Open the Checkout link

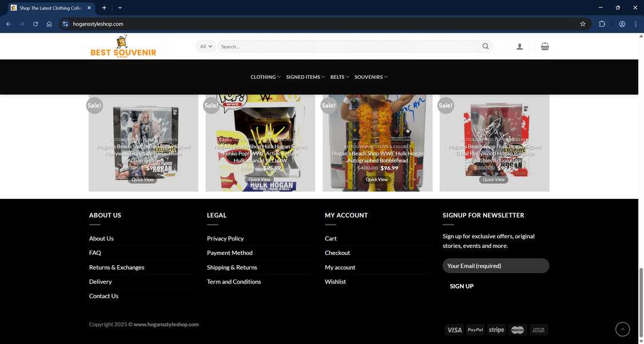click(337, 253)
